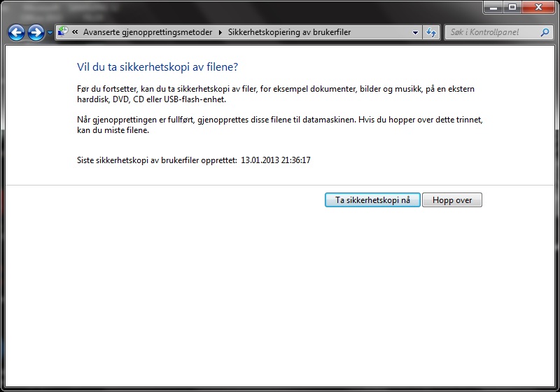Maximize the window
The height and width of the screenshot is (392, 560).
coord(512,7)
